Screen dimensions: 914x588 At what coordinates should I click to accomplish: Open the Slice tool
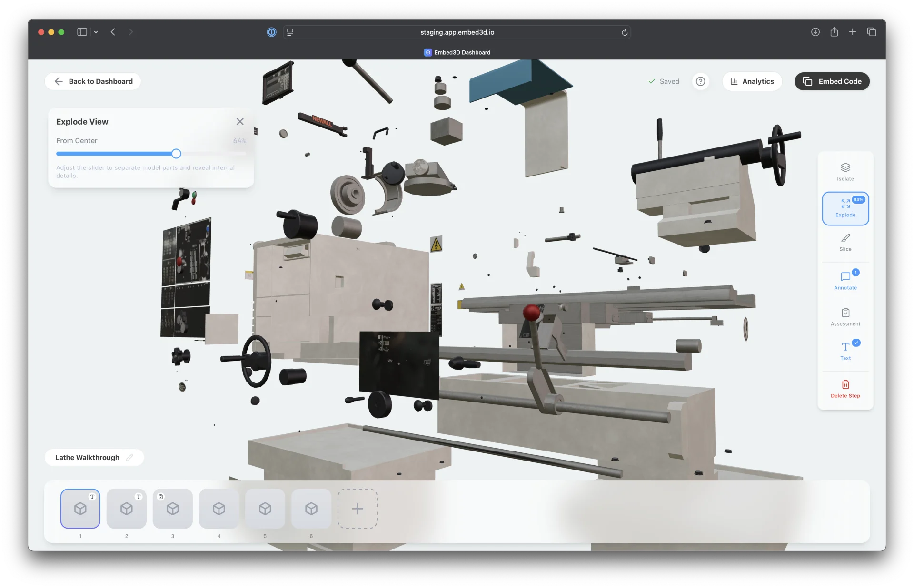(x=845, y=242)
